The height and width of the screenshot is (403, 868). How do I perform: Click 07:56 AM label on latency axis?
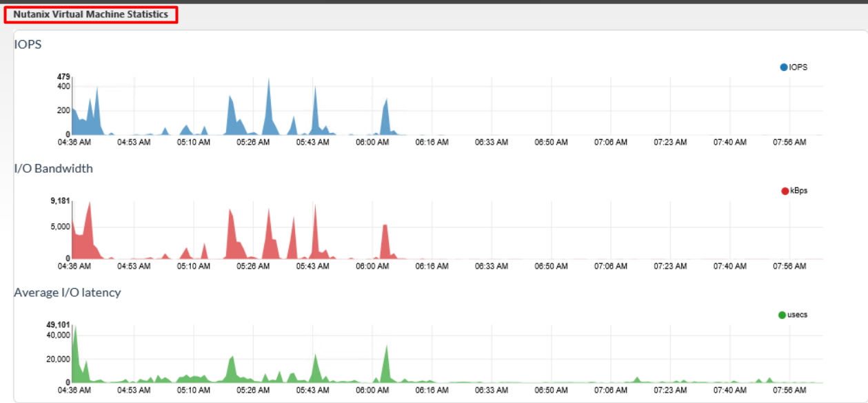coord(789,390)
